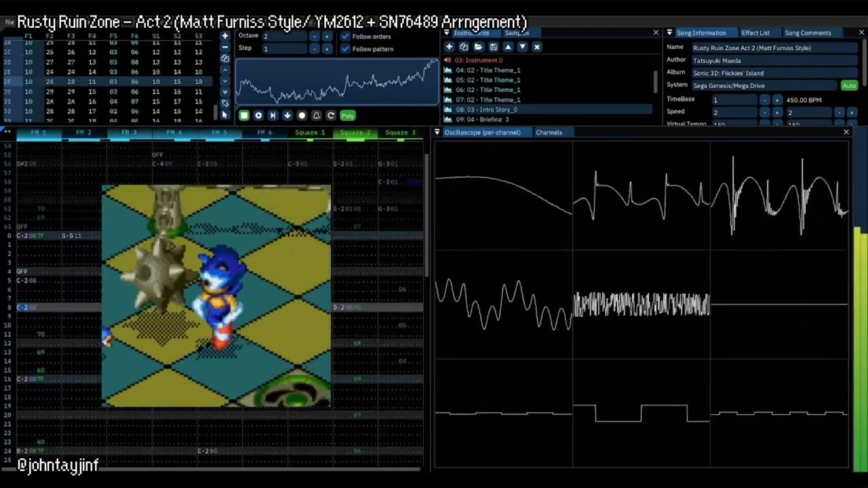Click the instrument list scrollbar

(655, 81)
